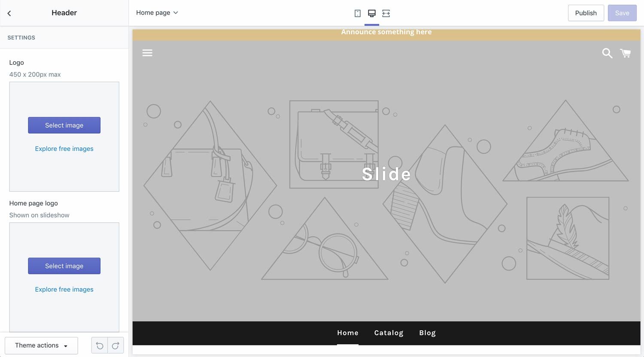The height and width of the screenshot is (357, 644).
Task: Switch to fullscreen width preview
Action: tap(386, 13)
